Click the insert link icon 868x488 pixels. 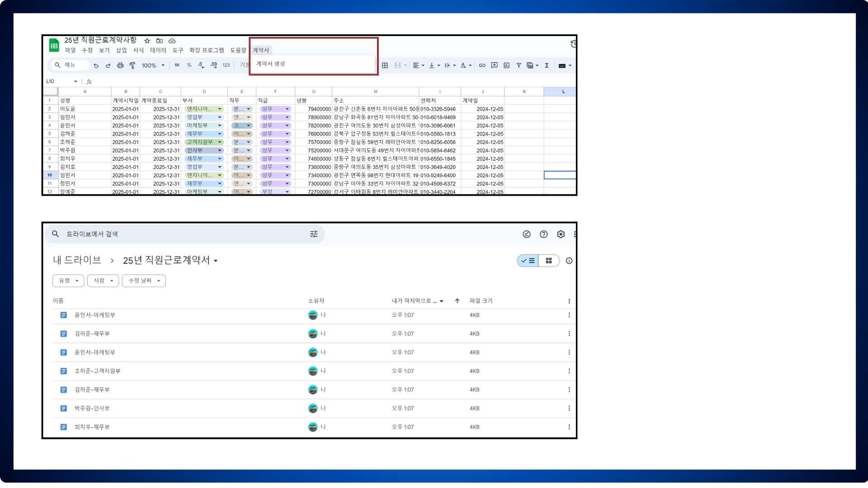[482, 66]
